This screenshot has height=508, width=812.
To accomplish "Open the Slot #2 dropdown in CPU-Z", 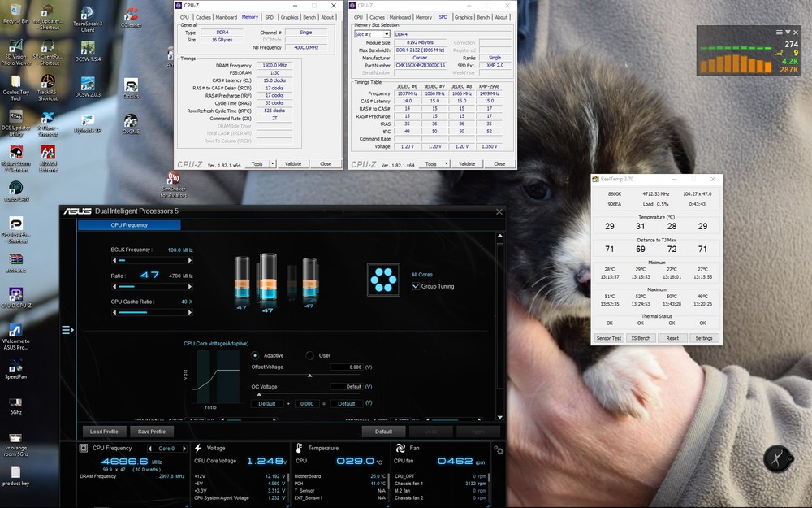I will [372, 34].
